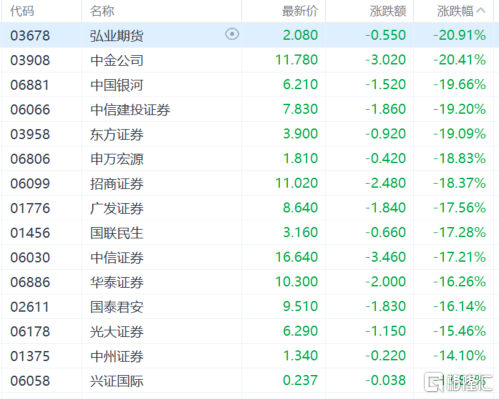Select stock code 06806

coord(30,159)
